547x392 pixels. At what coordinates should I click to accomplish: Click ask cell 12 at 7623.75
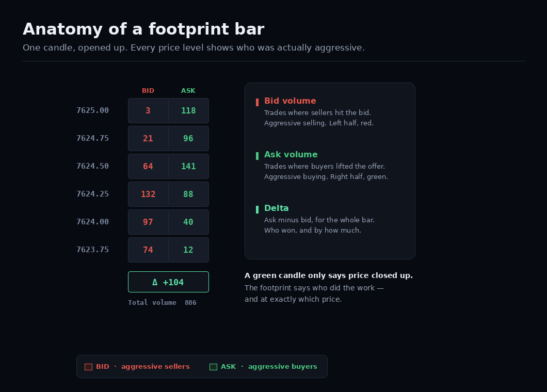coord(189,250)
